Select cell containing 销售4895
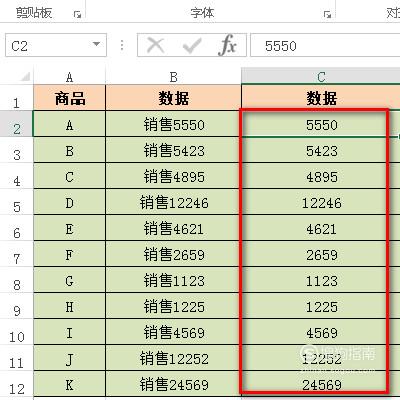Viewport: 400px width, 400px height. (173, 176)
